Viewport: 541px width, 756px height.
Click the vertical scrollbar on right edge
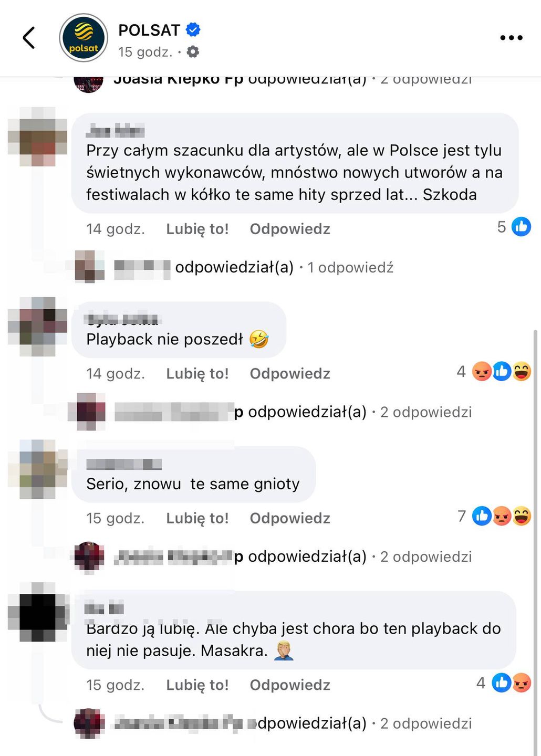pyautogui.click(x=536, y=541)
